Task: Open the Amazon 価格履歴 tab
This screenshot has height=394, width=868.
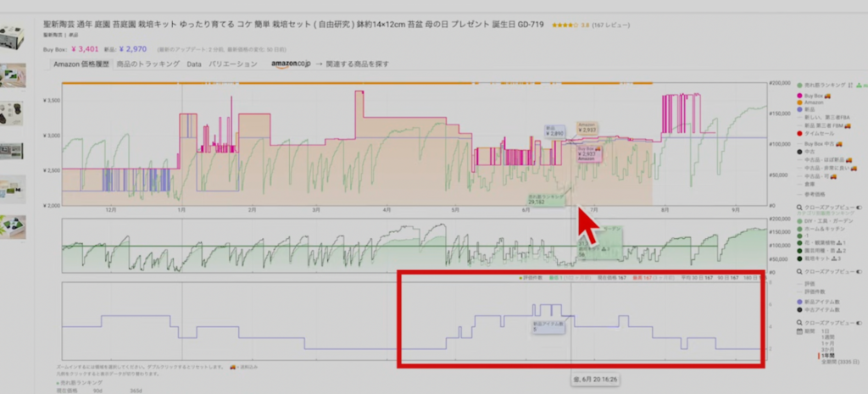Action: pyautogui.click(x=82, y=64)
